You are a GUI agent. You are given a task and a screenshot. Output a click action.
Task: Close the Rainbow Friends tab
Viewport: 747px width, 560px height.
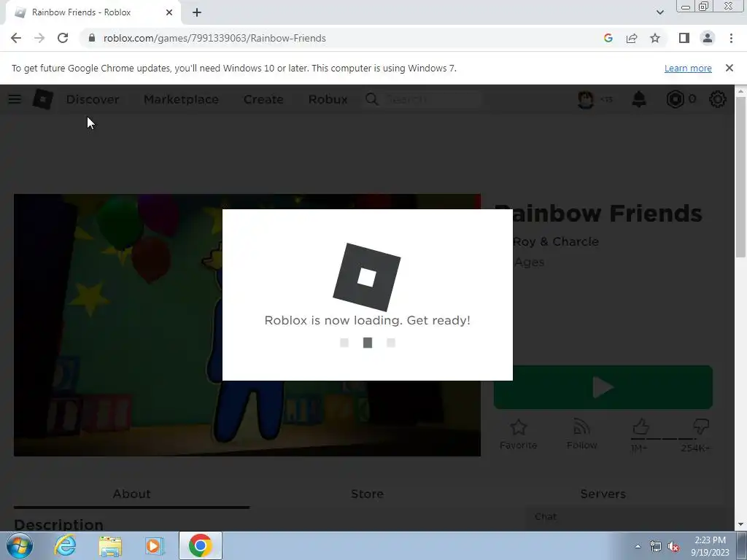tap(169, 12)
